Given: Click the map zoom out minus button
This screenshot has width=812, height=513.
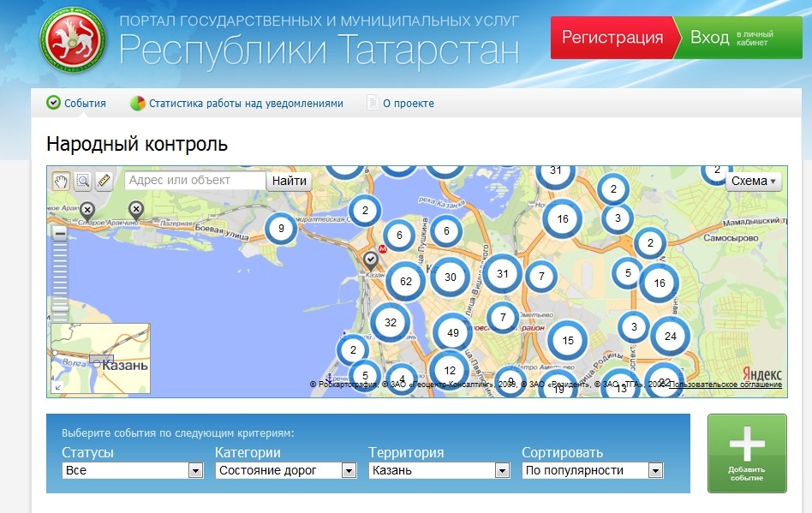Looking at the screenshot, I should pyautogui.click(x=60, y=233).
